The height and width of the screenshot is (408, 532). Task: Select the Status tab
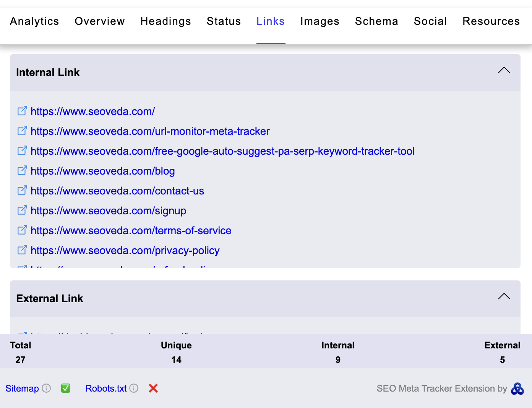point(224,21)
